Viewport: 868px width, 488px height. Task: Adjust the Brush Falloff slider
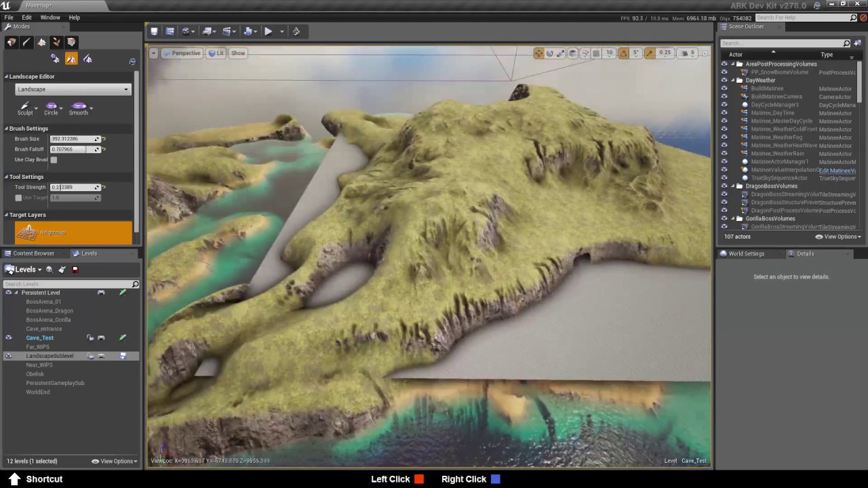click(75, 149)
